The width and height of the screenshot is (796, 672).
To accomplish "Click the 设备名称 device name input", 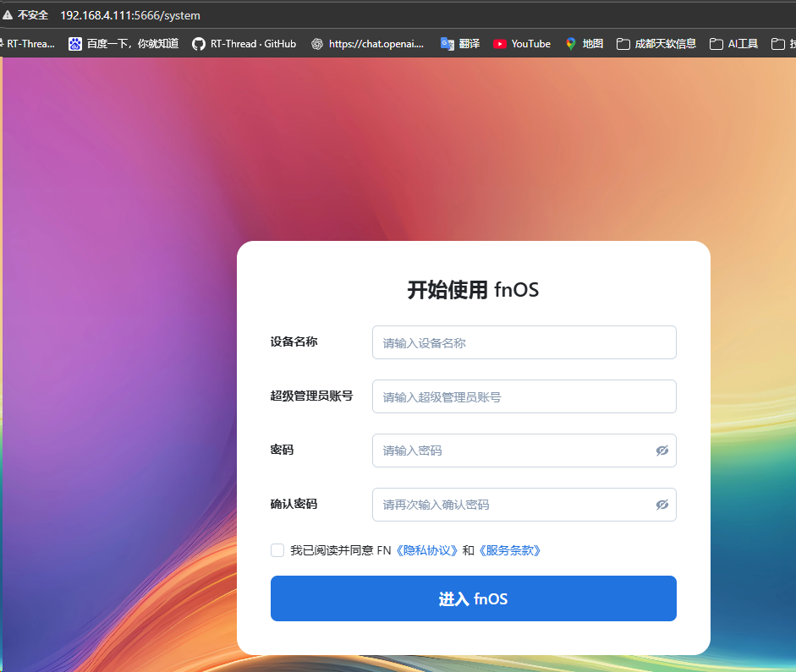I will (x=524, y=342).
